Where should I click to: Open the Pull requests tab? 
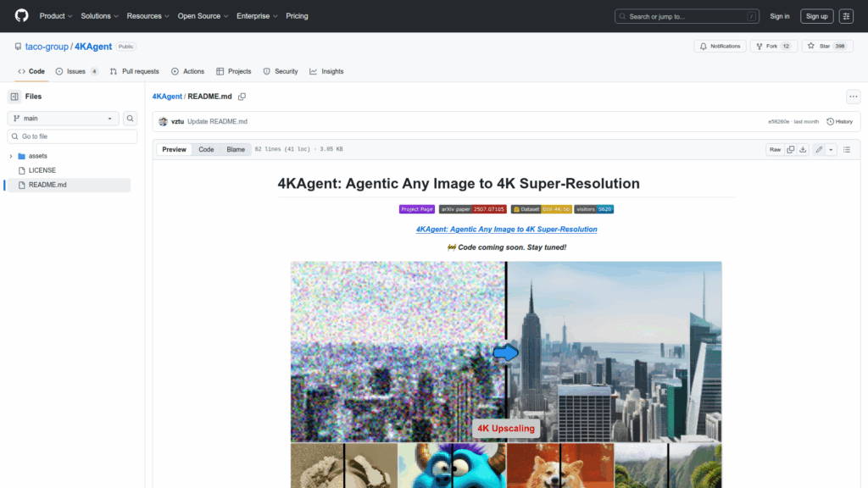coord(134,71)
